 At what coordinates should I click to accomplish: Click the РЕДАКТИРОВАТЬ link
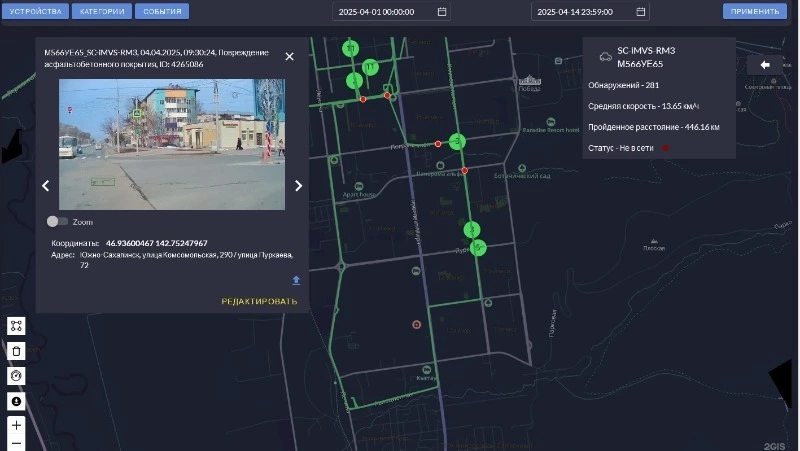[x=259, y=301]
